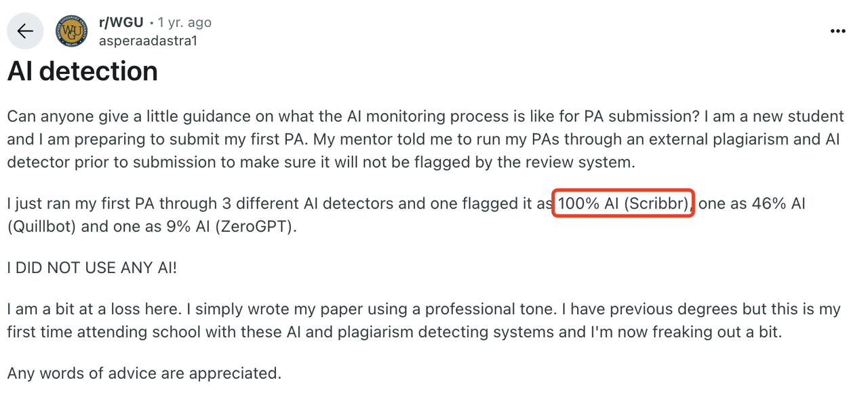Click the "I DID NOT USE ANY AI!" line

tap(92, 268)
